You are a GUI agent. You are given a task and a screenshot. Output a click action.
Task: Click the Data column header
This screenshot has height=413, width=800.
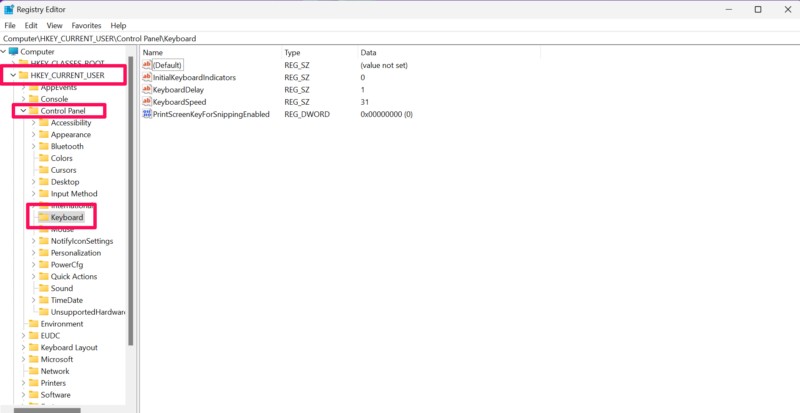coord(369,51)
